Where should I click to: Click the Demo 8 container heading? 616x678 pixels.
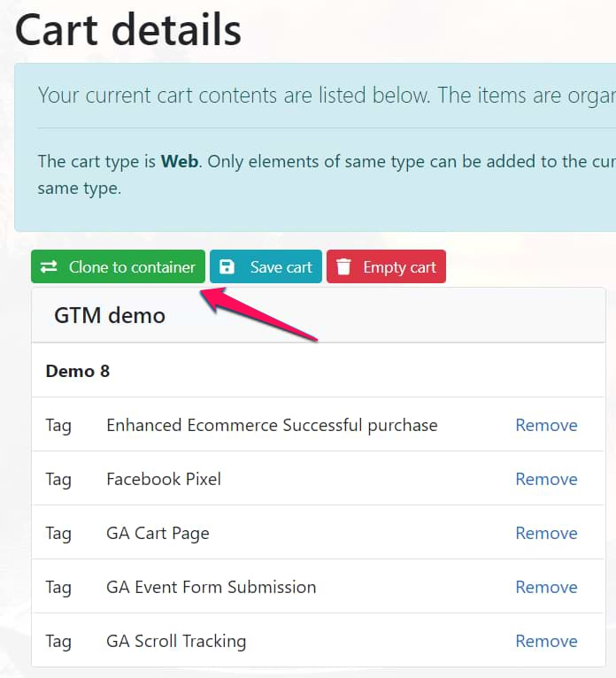click(x=78, y=371)
